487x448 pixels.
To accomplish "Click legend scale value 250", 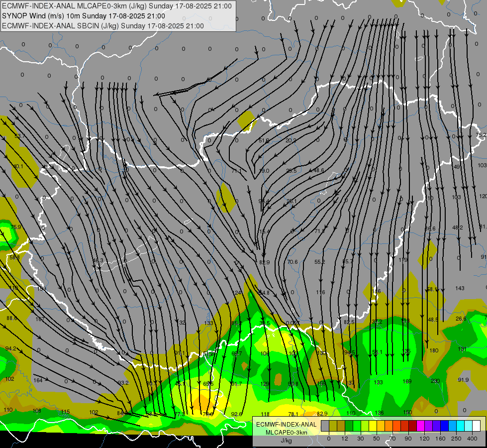I will point(456,439).
